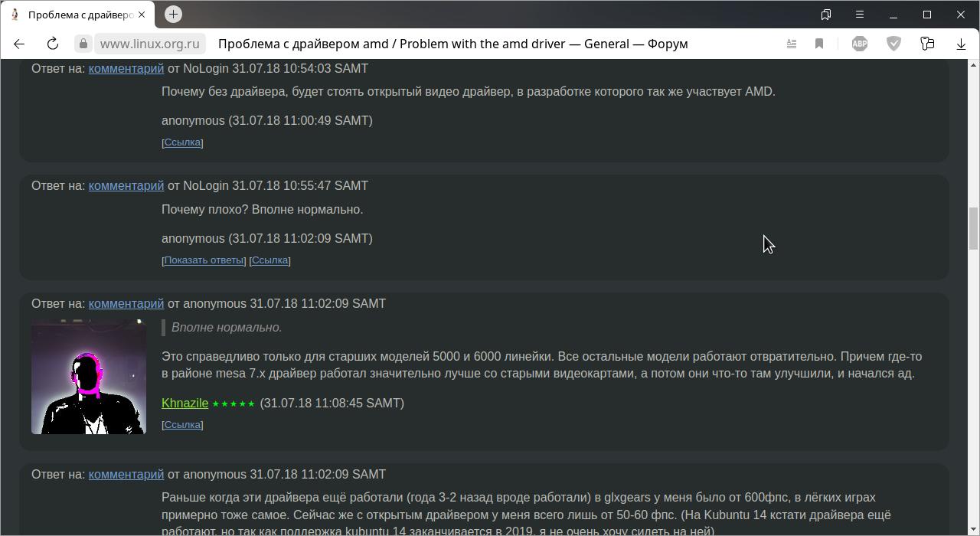Close the linux.org.ru forum tab
980x536 pixels.
pos(142,15)
